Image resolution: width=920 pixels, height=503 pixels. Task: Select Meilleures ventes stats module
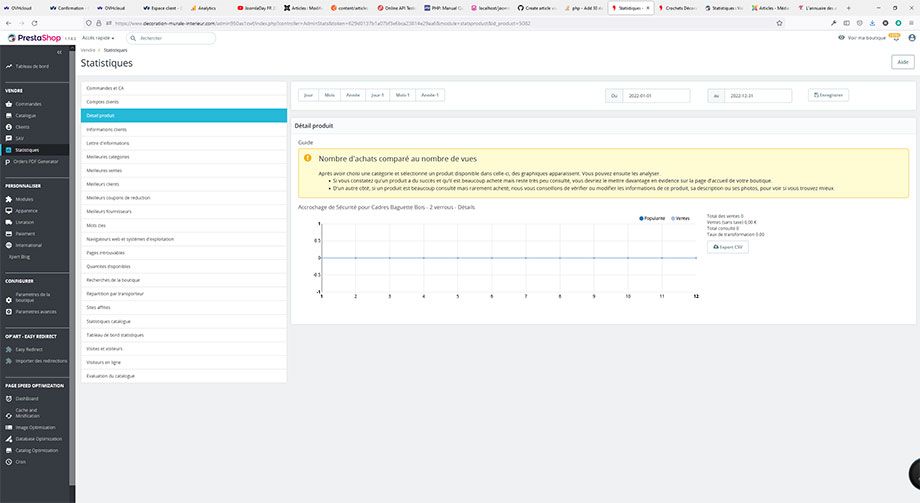click(x=184, y=170)
